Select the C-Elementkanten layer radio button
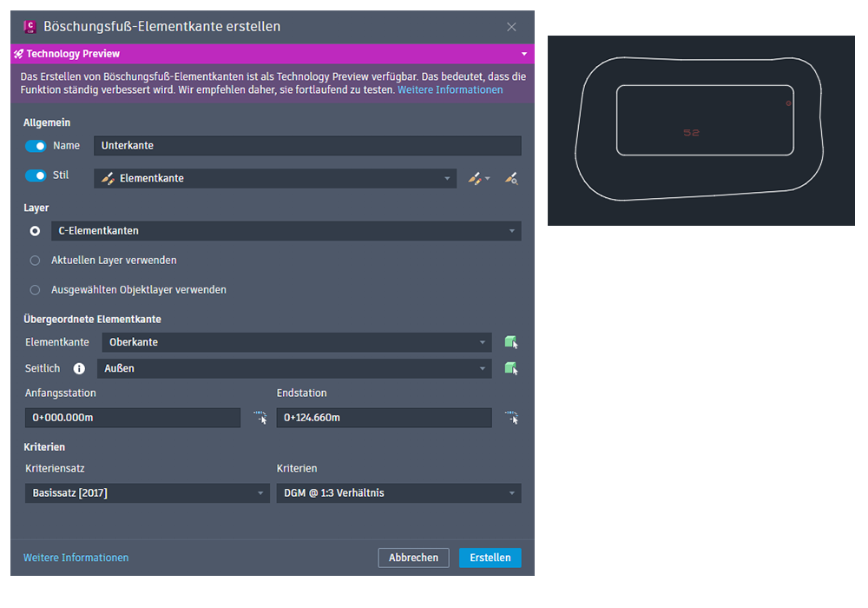The height and width of the screenshot is (608, 868). click(35, 231)
